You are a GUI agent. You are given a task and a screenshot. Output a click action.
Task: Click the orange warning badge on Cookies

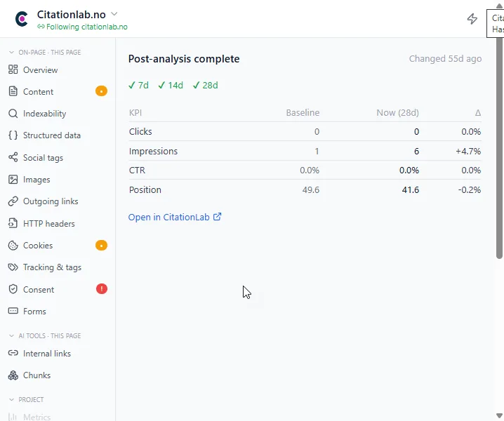pos(101,246)
